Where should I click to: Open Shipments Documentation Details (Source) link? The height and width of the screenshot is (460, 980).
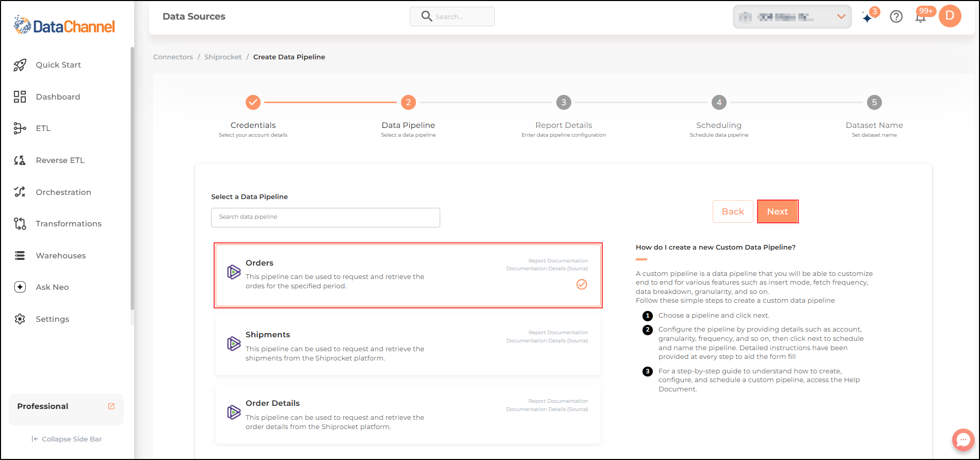click(x=547, y=340)
